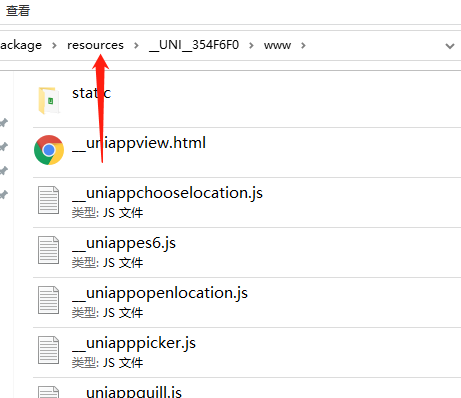
Task: Select the __uniapppicker.js file icon
Action: pyautogui.click(x=49, y=350)
